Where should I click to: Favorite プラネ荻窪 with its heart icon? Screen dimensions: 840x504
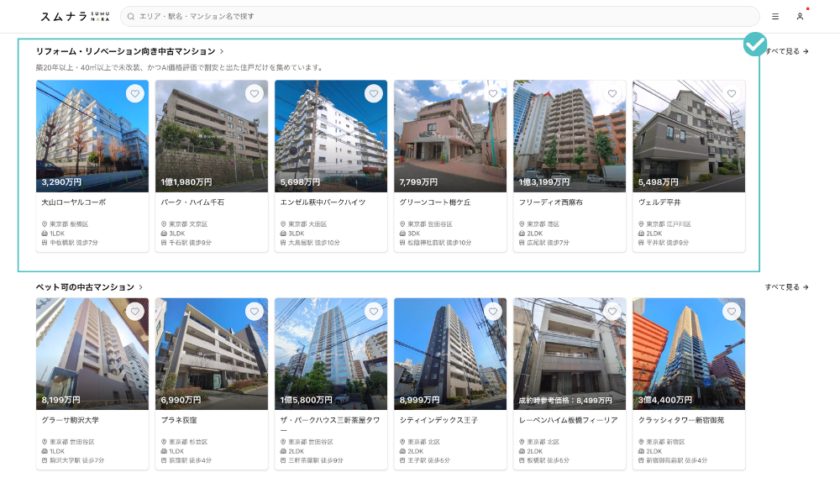click(255, 311)
